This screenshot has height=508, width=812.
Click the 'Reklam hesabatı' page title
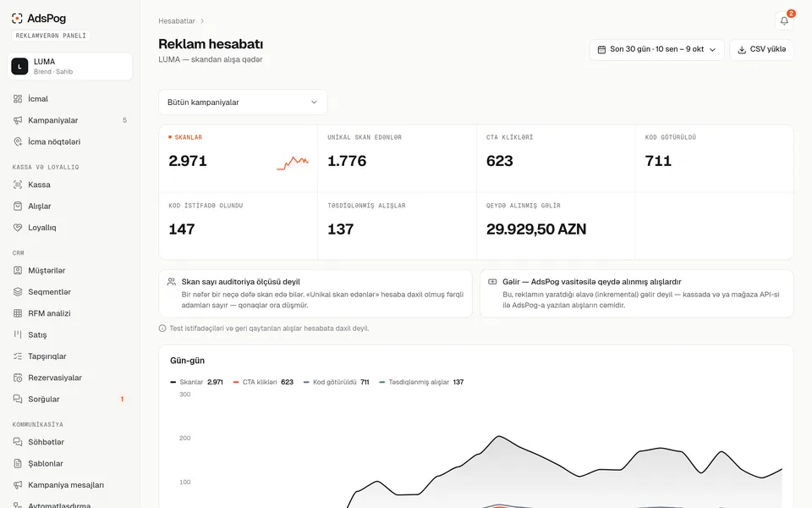211,44
